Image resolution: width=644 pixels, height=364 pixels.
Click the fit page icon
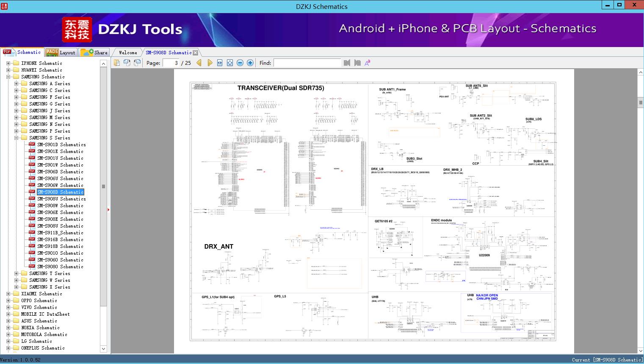230,63
